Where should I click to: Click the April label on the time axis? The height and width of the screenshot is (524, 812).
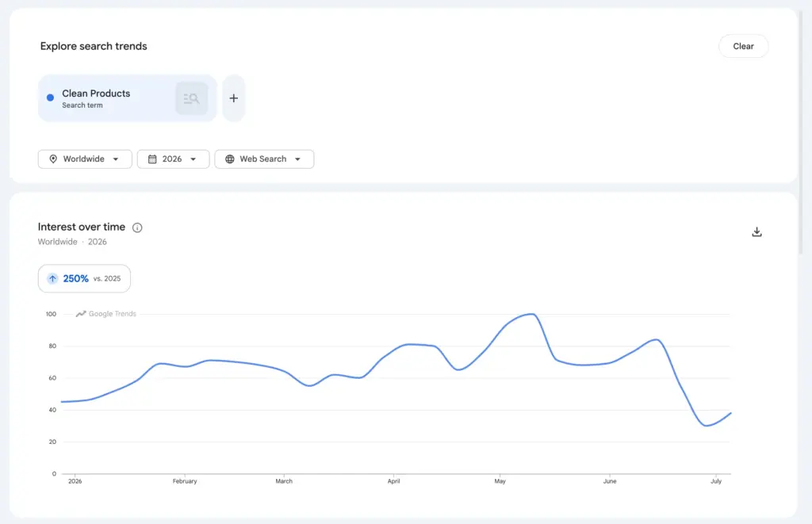(x=393, y=481)
